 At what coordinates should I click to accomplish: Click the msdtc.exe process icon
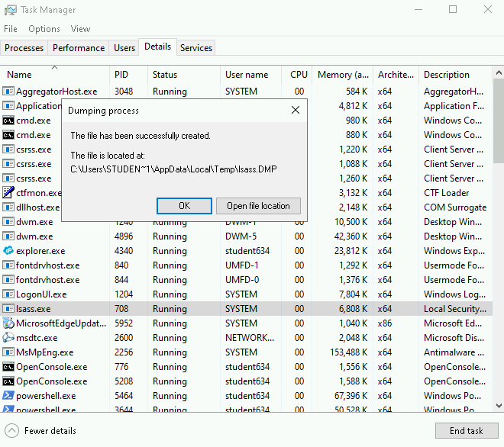coord(8,337)
